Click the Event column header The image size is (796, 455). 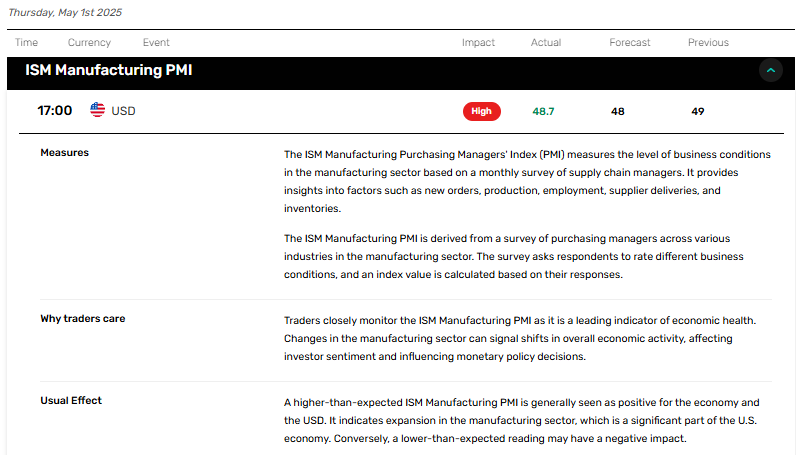click(x=156, y=43)
